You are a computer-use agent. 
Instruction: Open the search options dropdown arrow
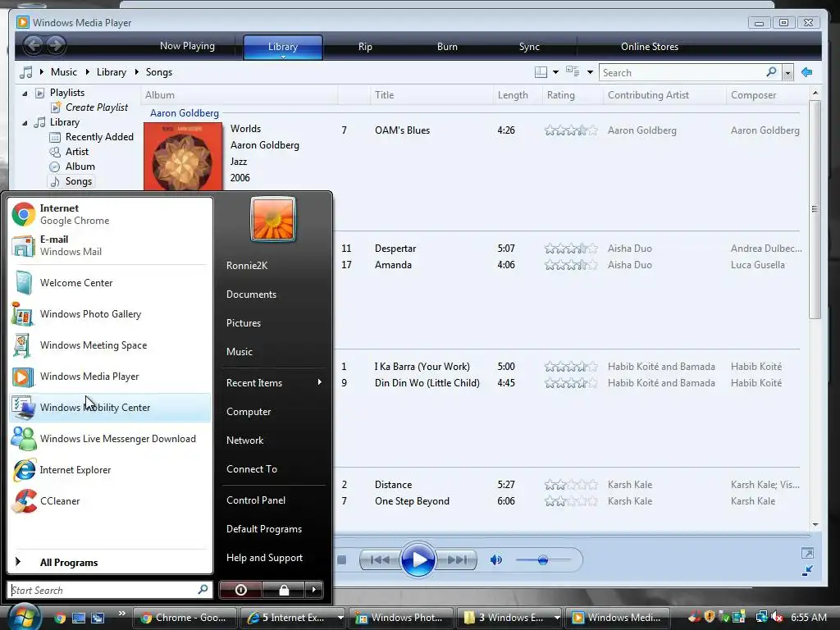[787, 73]
